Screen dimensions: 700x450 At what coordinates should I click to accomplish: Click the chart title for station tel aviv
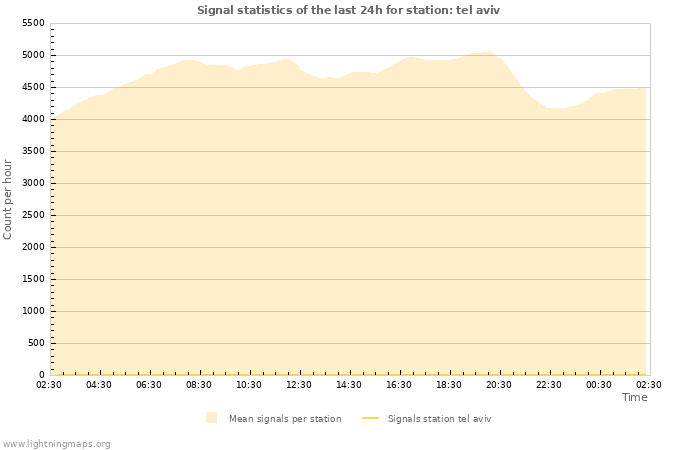click(x=349, y=10)
